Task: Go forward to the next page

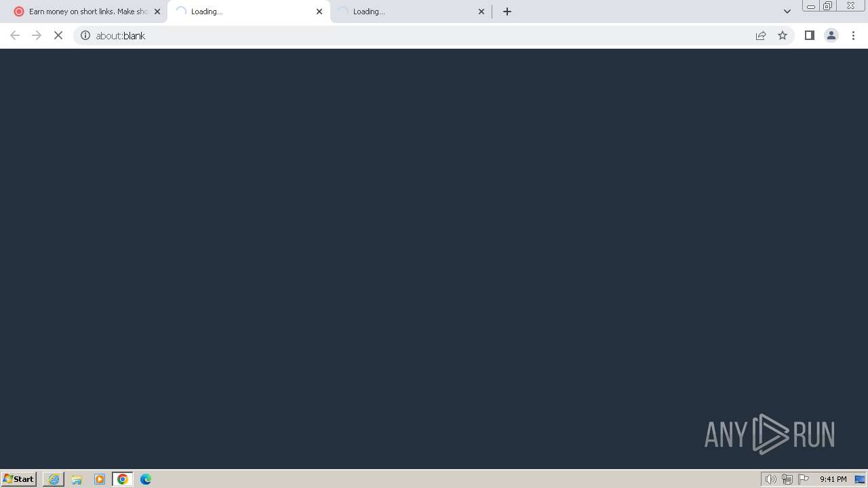Action: [37, 35]
